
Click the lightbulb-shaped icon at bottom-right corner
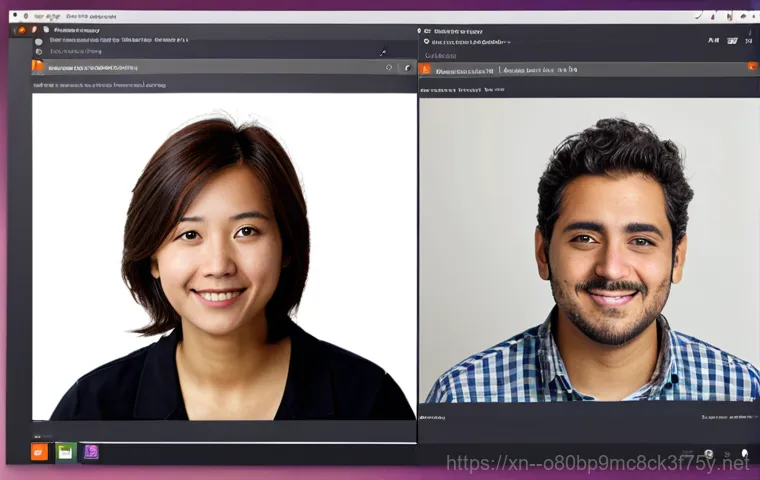(744, 454)
